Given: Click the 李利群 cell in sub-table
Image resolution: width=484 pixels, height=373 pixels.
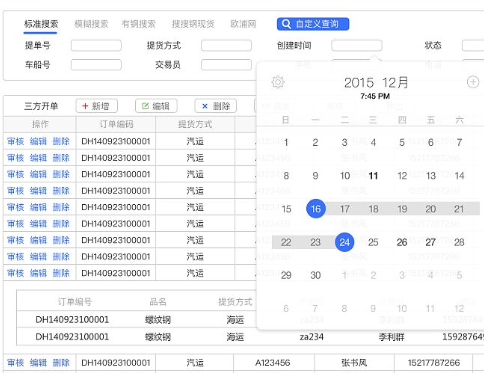Looking at the screenshot, I should (391, 337).
